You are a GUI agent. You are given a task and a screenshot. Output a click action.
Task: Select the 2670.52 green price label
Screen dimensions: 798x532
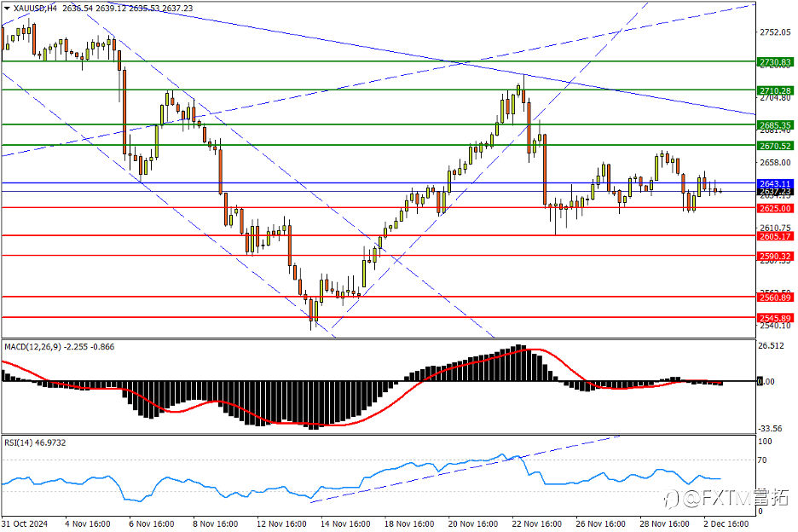(775, 146)
